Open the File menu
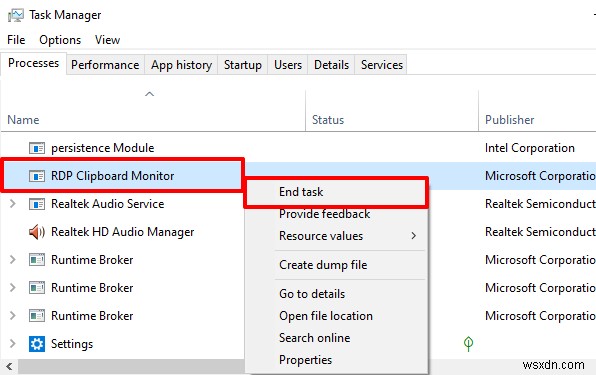 click(x=16, y=40)
